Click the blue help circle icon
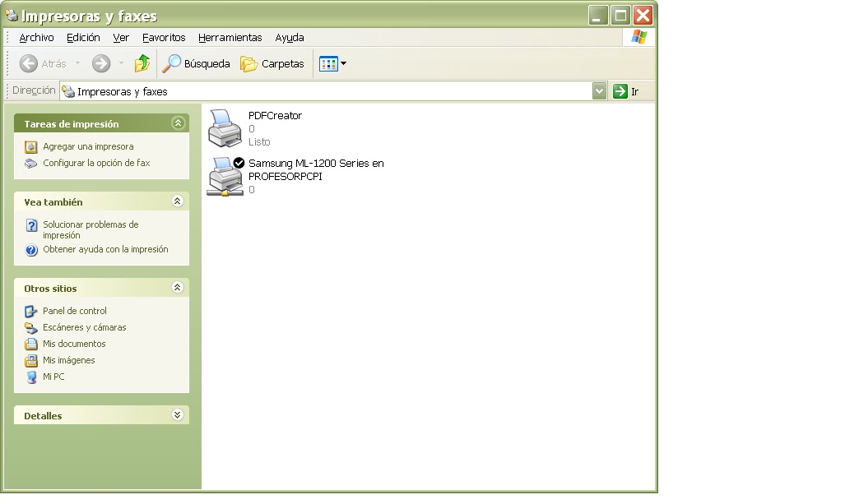859x504 pixels. coord(32,250)
